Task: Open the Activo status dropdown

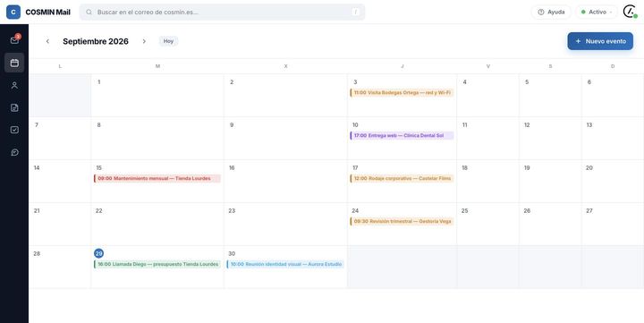Action: click(597, 12)
